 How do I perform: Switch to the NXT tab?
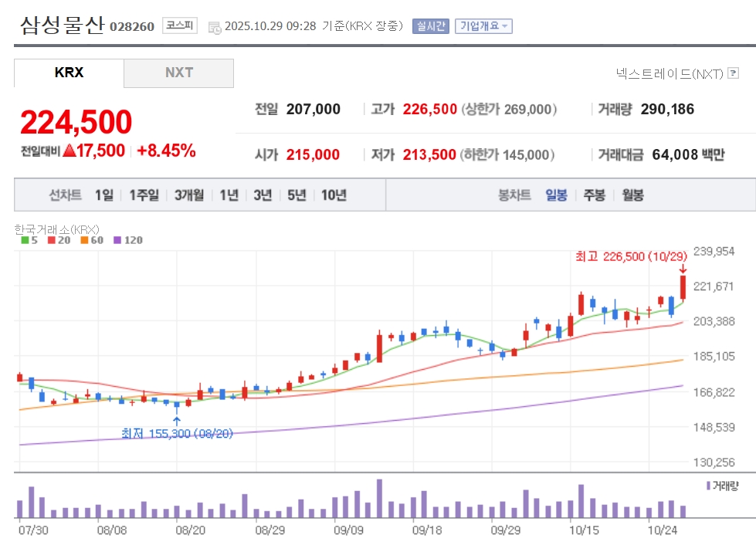click(x=178, y=73)
